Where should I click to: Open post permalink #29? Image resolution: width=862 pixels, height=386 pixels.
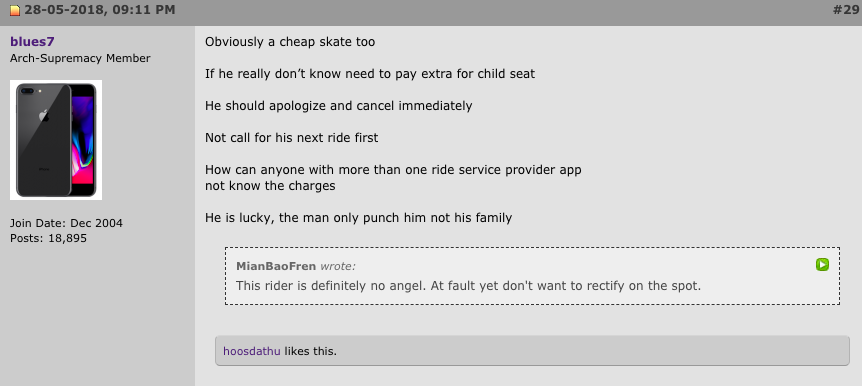846,10
